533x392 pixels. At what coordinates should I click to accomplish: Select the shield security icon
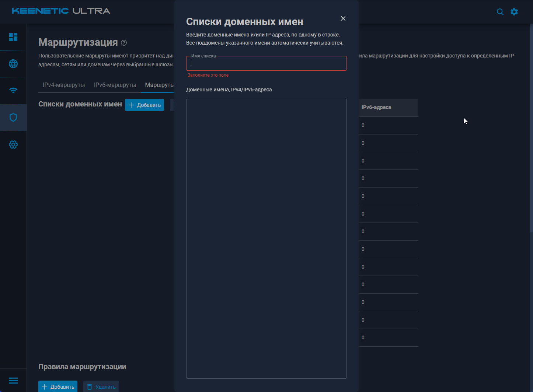coord(13,118)
